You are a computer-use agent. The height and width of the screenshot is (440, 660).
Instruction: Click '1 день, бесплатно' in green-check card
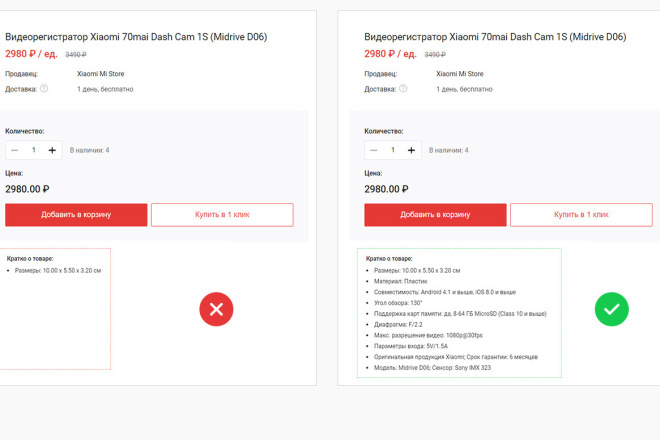[464, 89]
